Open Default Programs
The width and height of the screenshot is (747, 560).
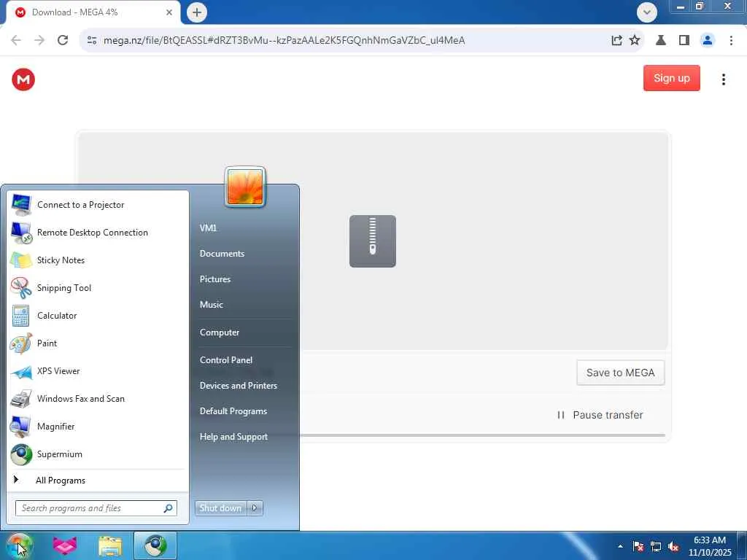(233, 411)
